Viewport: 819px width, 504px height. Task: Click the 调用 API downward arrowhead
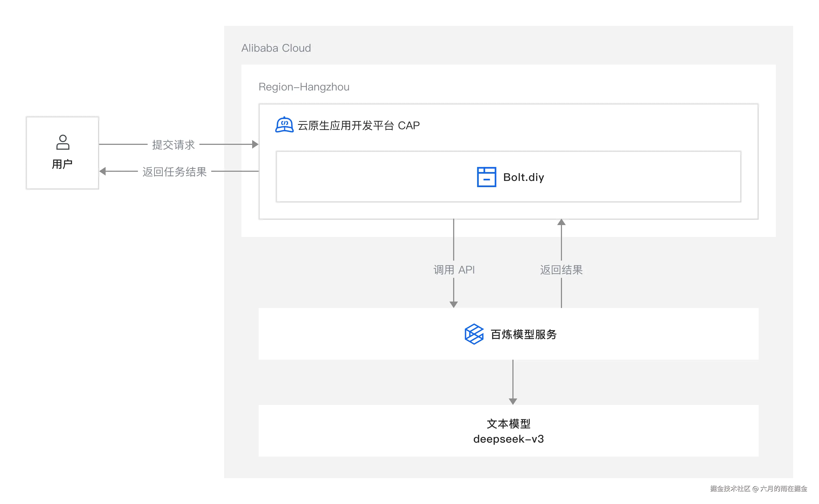(x=453, y=304)
